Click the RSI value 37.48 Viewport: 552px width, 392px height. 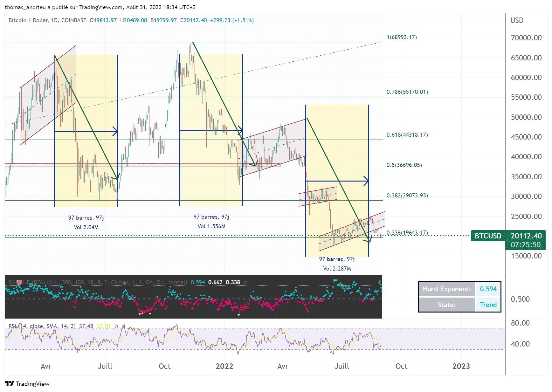point(86,326)
